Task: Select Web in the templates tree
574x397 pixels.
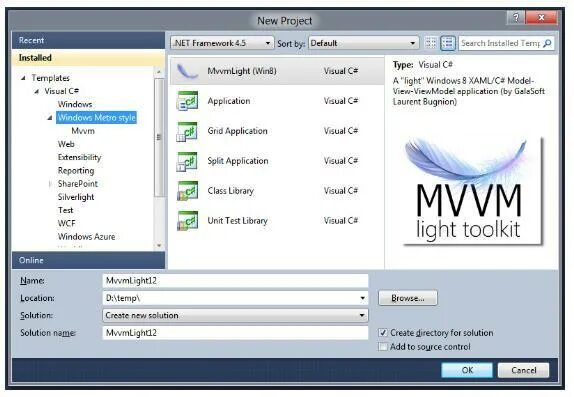Action: tap(66, 144)
